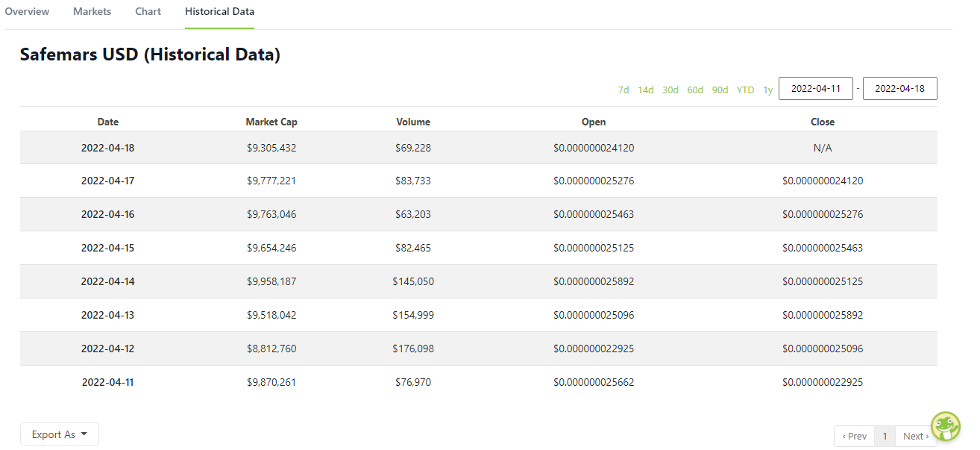Screen dimensions: 980x450
Task: Go to previous page with Prev
Action: pyautogui.click(x=854, y=436)
